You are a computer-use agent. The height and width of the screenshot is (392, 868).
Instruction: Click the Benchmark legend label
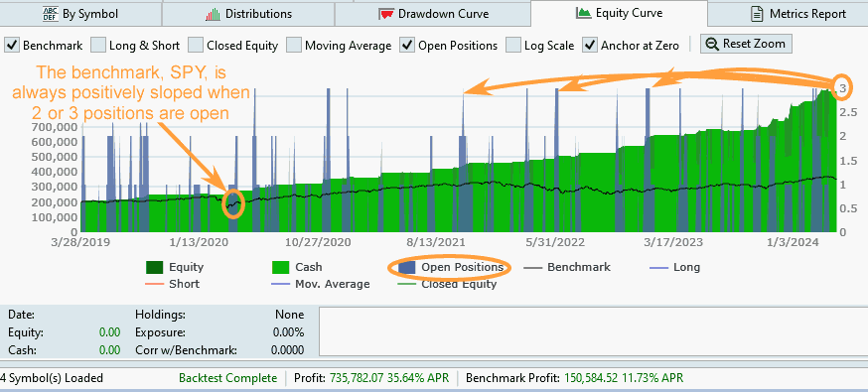[x=578, y=267]
